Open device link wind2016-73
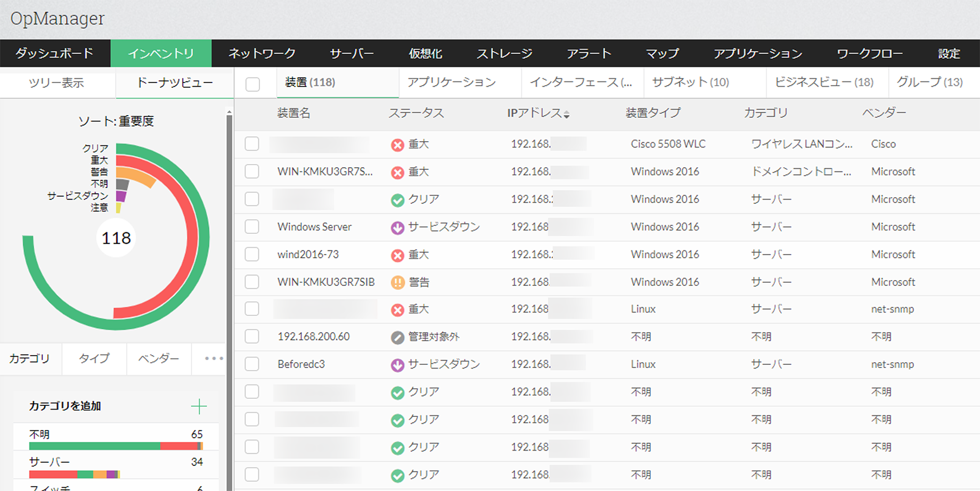The width and height of the screenshot is (980, 491). 308,255
